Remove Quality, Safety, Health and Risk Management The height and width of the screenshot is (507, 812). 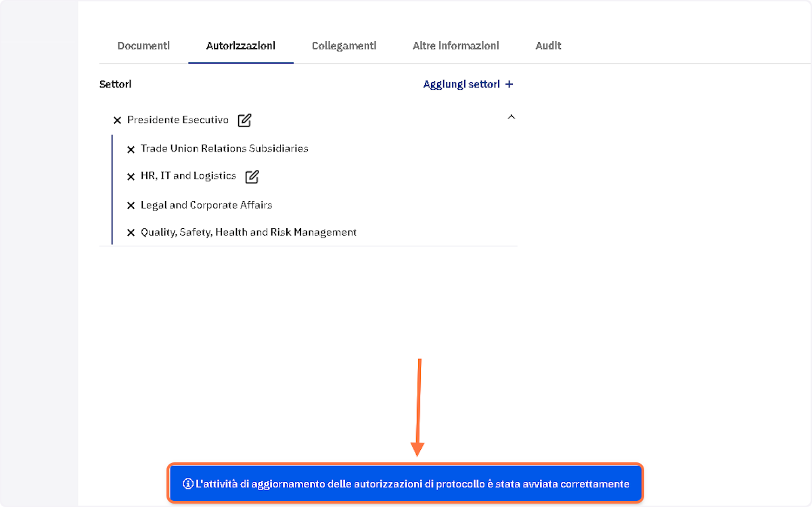[131, 233]
